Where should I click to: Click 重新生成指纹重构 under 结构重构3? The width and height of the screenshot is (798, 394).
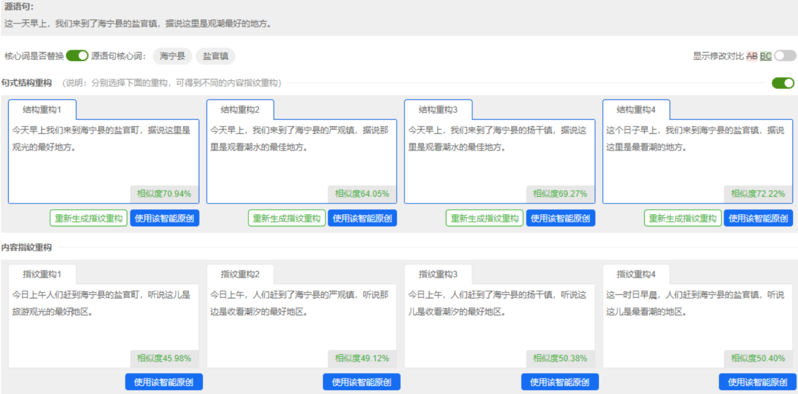484,218
